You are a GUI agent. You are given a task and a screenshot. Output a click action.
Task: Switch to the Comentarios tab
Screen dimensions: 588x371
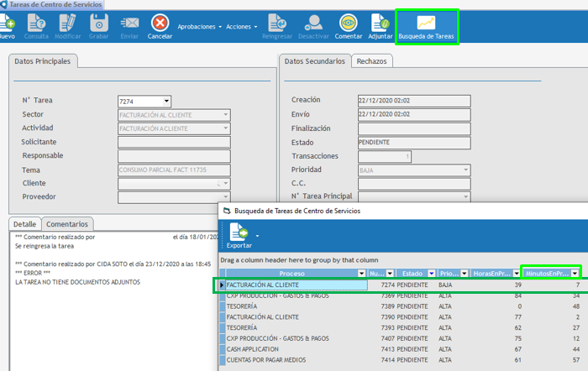[x=67, y=224]
